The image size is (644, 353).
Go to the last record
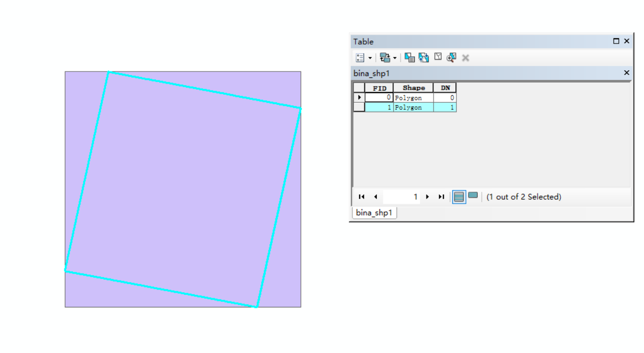click(441, 197)
